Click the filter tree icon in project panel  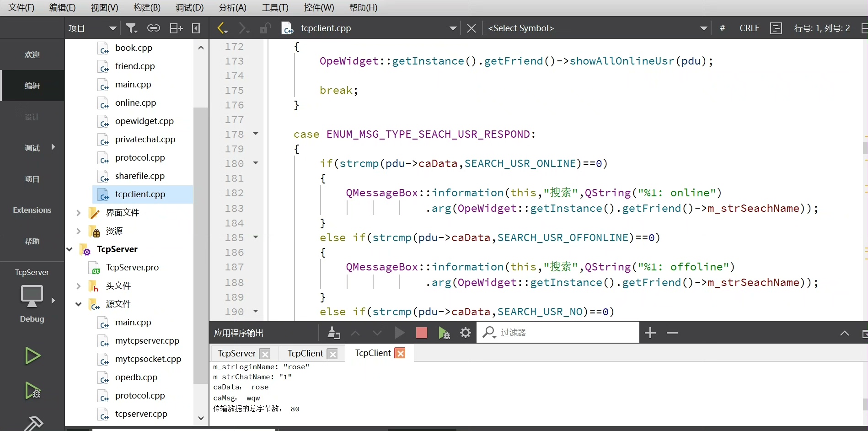point(132,28)
